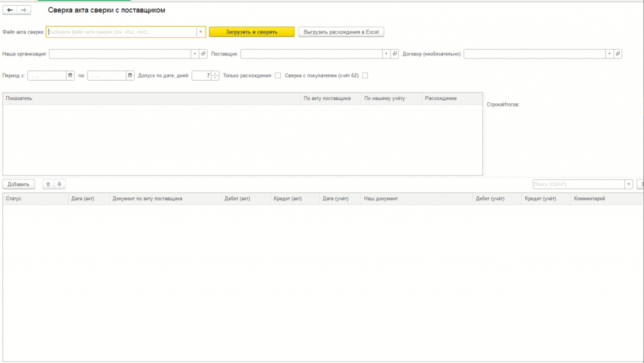The width and height of the screenshot is (644, 363).
Task: Open Поставщик record with open icon
Action: pyautogui.click(x=395, y=54)
